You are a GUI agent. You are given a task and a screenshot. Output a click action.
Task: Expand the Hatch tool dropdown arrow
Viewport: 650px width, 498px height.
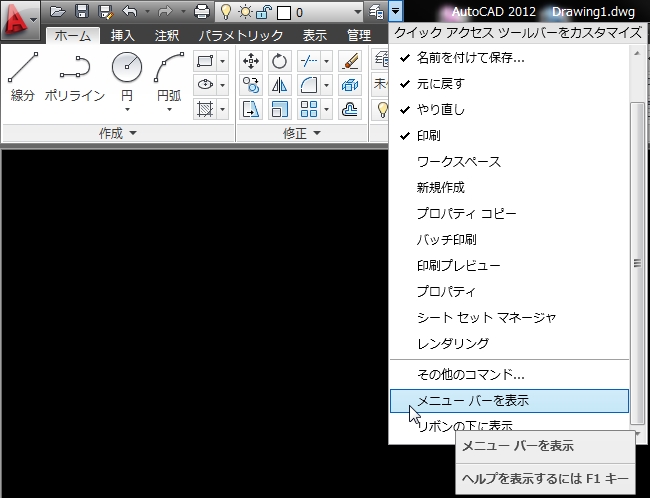tap(223, 109)
